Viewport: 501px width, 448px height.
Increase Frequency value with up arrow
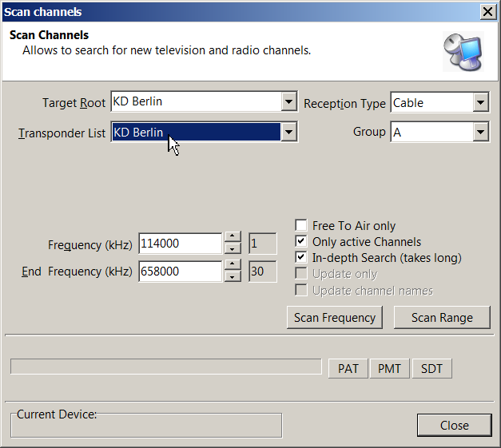(233, 237)
